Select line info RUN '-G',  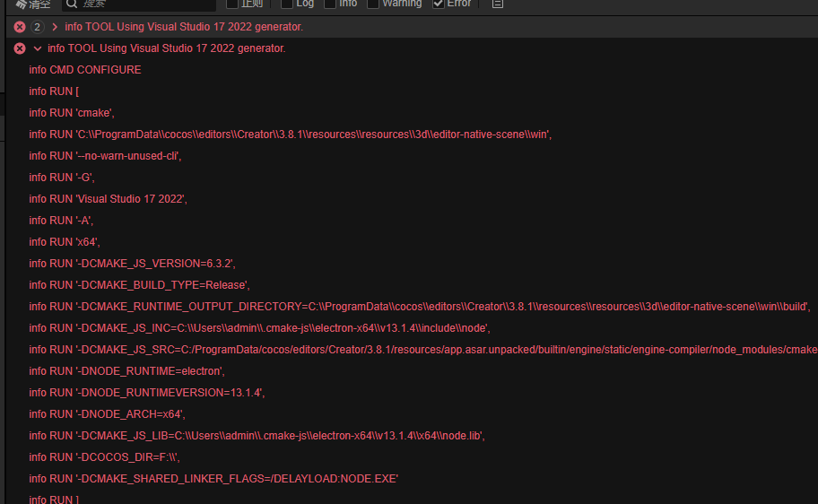pyautogui.click(x=62, y=178)
